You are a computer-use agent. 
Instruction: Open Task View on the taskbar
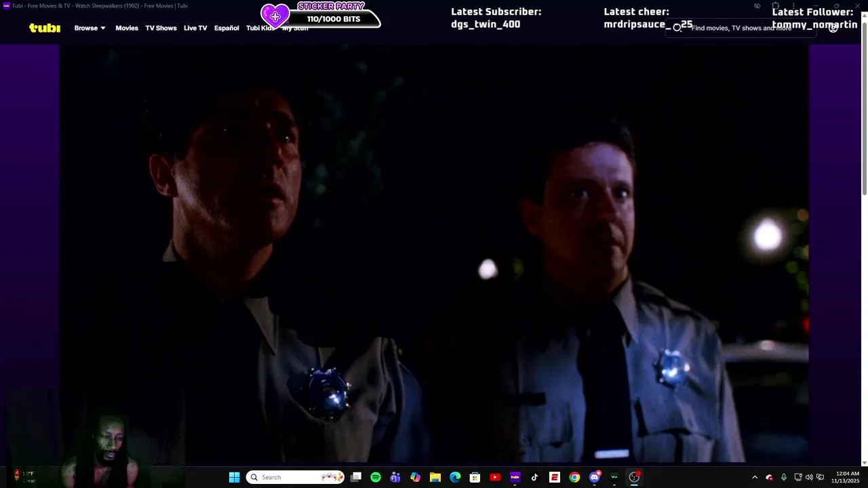pyautogui.click(x=356, y=477)
